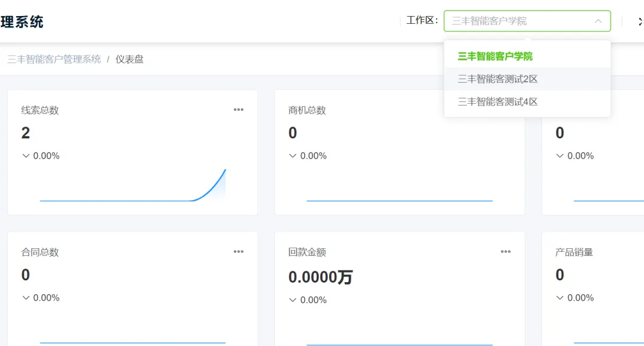Collapse the workspace dropdown chevron
Image resolution: width=644 pixels, height=346 pixels.
[x=598, y=21]
